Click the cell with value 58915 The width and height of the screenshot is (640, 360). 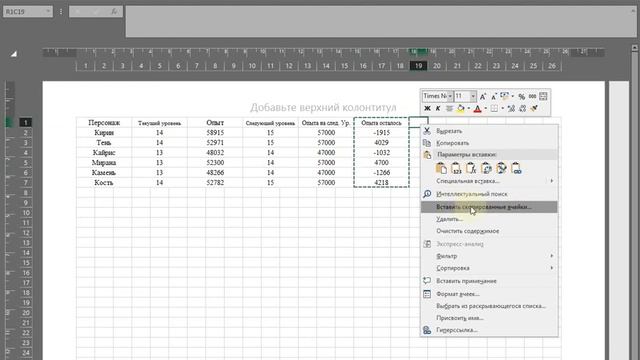[x=215, y=133]
